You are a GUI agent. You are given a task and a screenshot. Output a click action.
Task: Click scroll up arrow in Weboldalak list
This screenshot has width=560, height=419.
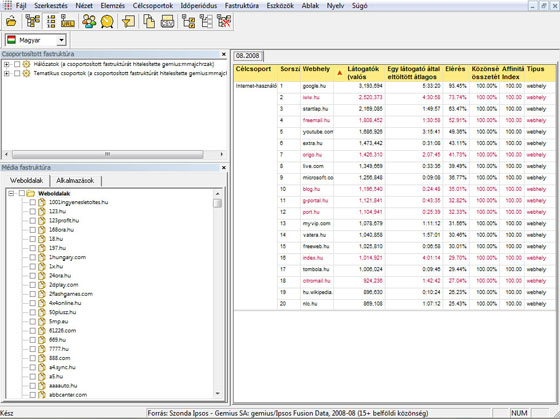click(218, 193)
